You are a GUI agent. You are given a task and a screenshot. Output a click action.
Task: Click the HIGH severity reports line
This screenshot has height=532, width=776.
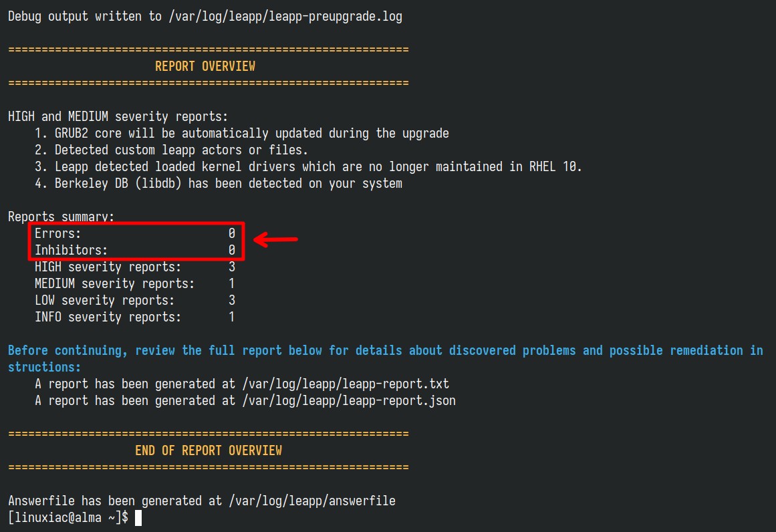pos(134,267)
